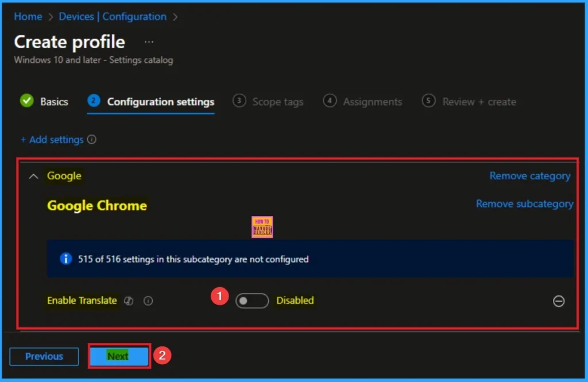Click the Add settings info icon
Image resolution: width=588 pixels, height=382 pixels.
pos(91,140)
